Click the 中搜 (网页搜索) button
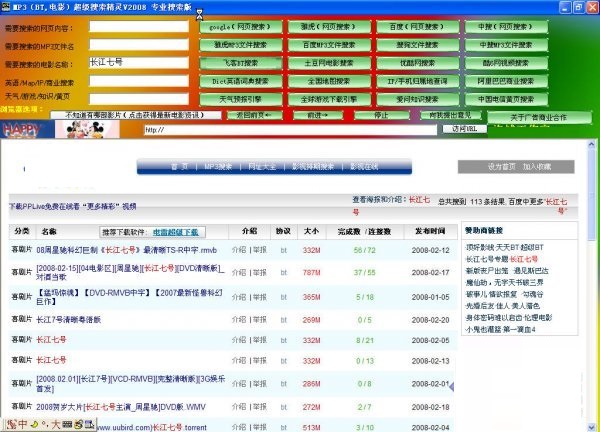The height and width of the screenshot is (432, 600). tap(506, 27)
